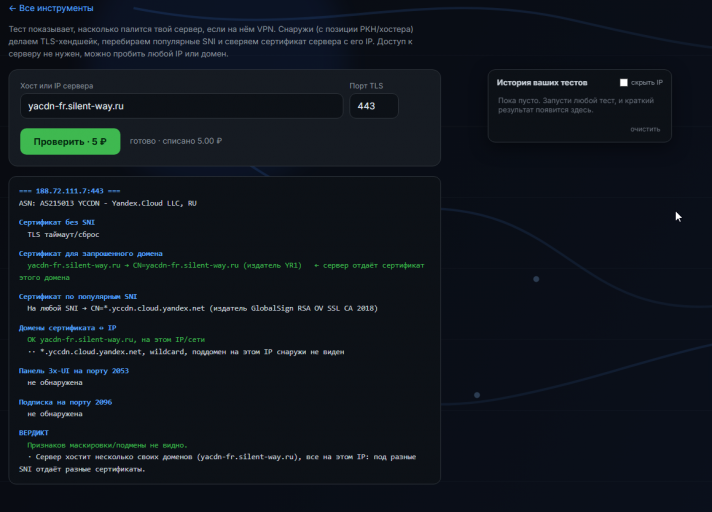Click the 'Пока пусто' empty history message
712x512 pixels.
click(x=576, y=105)
